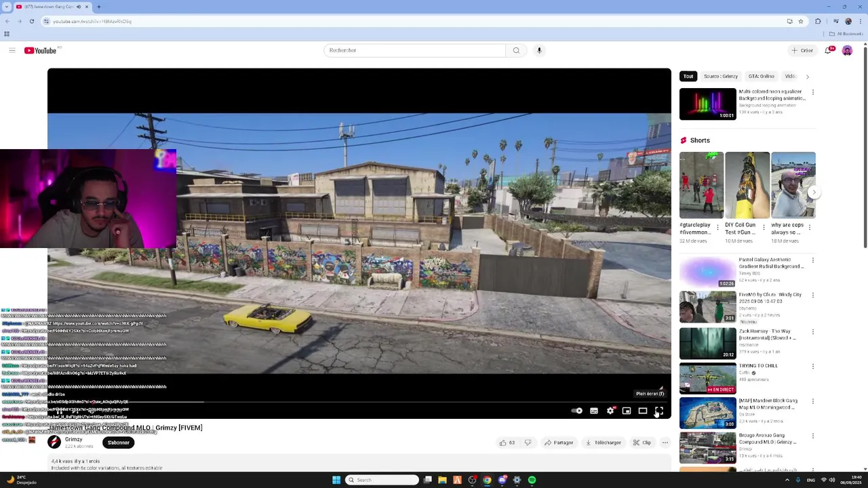This screenshot has width=868, height=488.
Task: Enable theater mode in the player
Action: pyautogui.click(x=643, y=411)
